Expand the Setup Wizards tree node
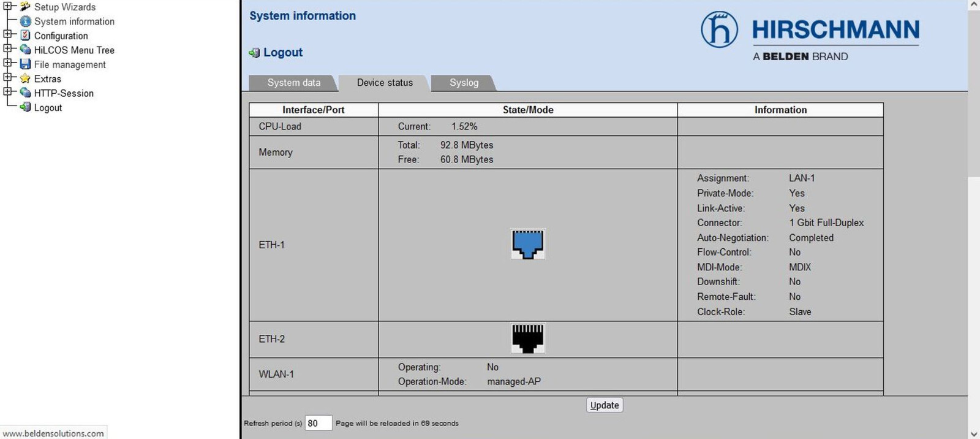 pos(7,6)
